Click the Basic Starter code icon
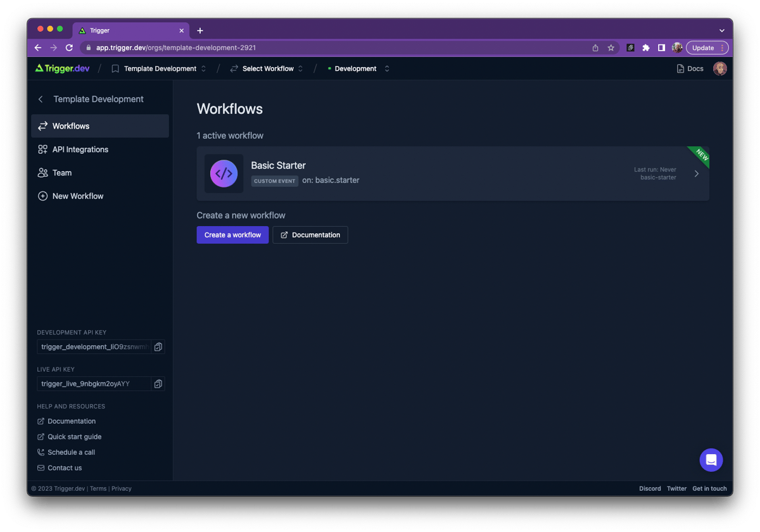The width and height of the screenshot is (760, 532). click(x=224, y=174)
